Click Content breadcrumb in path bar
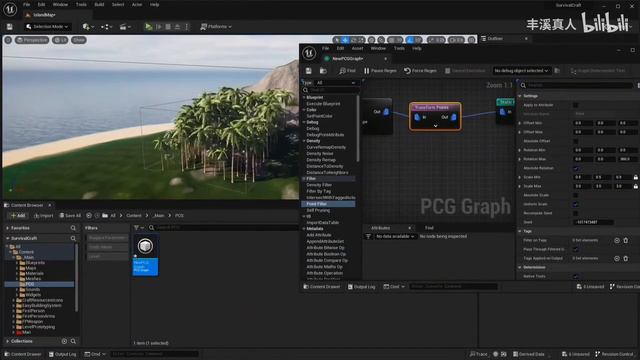640x360 pixels. pos(133,216)
